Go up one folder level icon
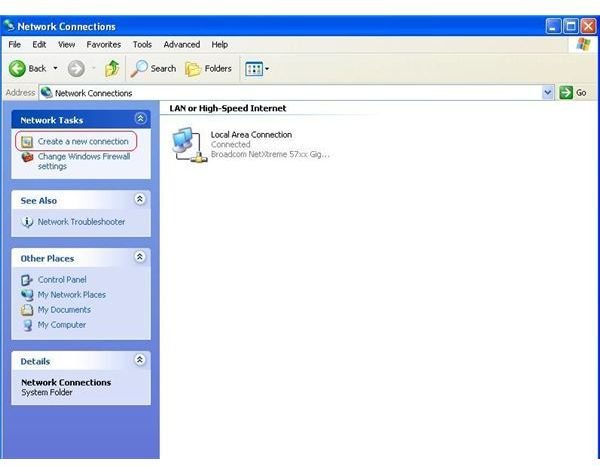 tap(112, 68)
